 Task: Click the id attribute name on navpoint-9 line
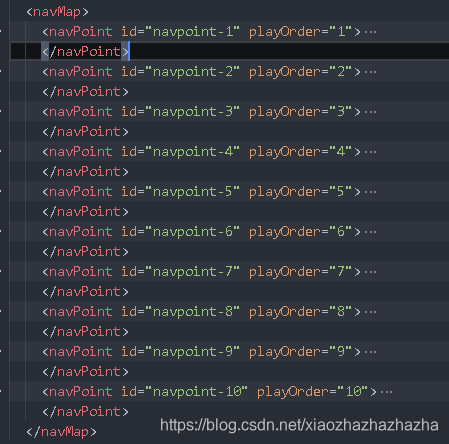click(129, 352)
